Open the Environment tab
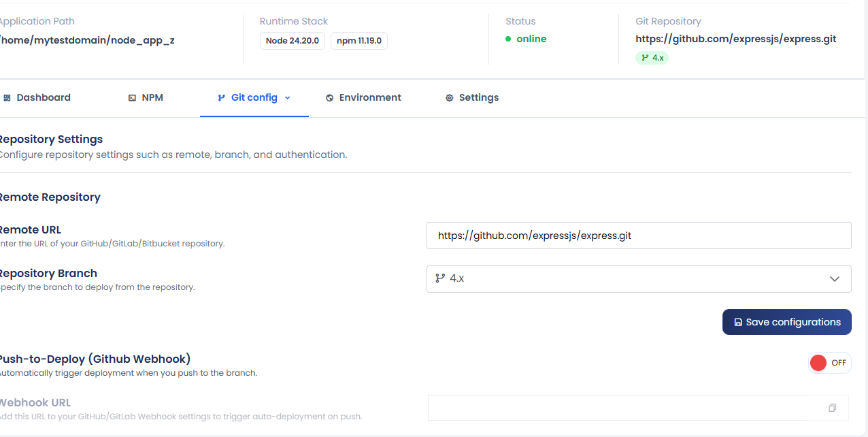Image resolution: width=868 pixels, height=437 pixels. [363, 97]
